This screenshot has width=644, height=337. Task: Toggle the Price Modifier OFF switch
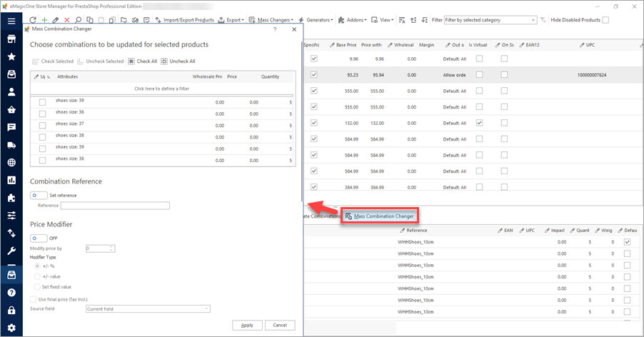(39, 238)
